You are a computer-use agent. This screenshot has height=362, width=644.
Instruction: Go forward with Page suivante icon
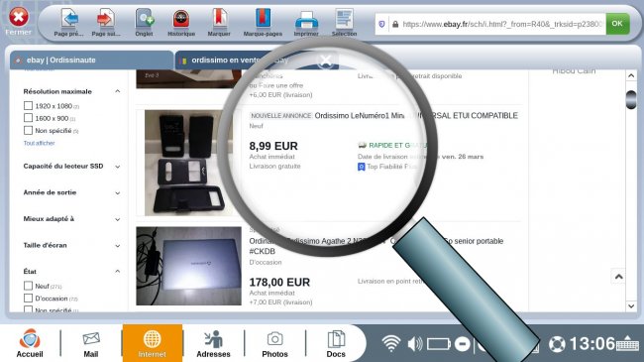[x=106, y=19]
